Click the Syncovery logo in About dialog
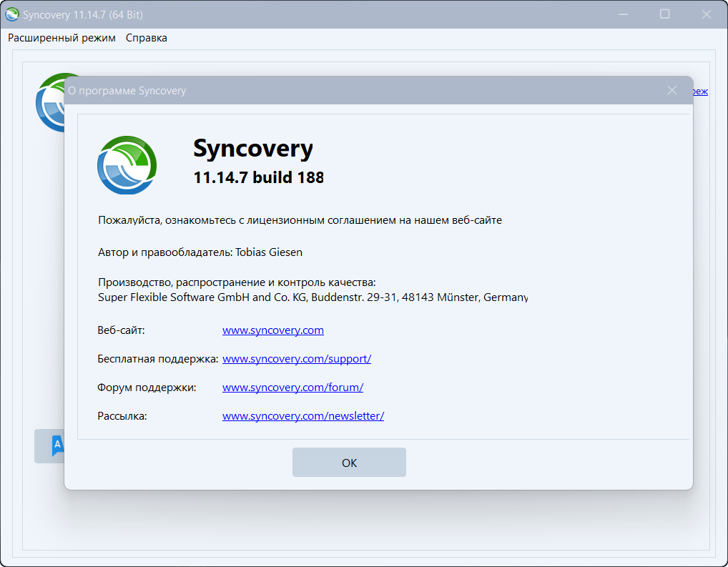This screenshot has width=728, height=567. tap(127, 165)
